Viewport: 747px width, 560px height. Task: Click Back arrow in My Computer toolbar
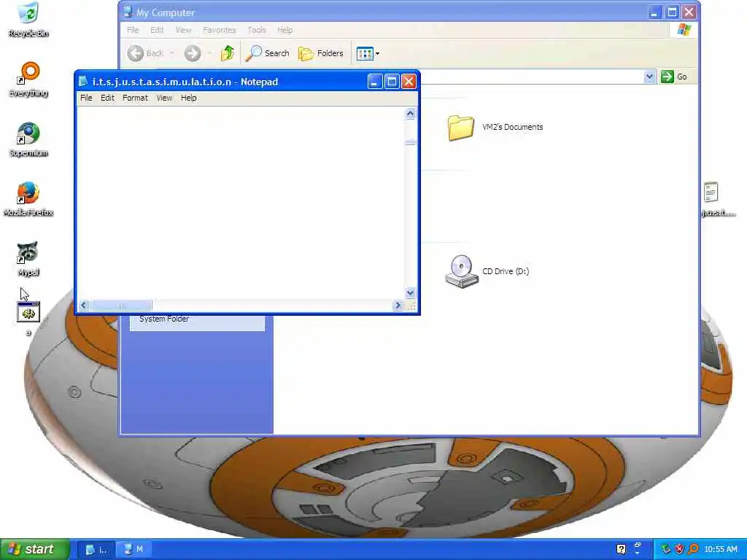pos(146,53)
